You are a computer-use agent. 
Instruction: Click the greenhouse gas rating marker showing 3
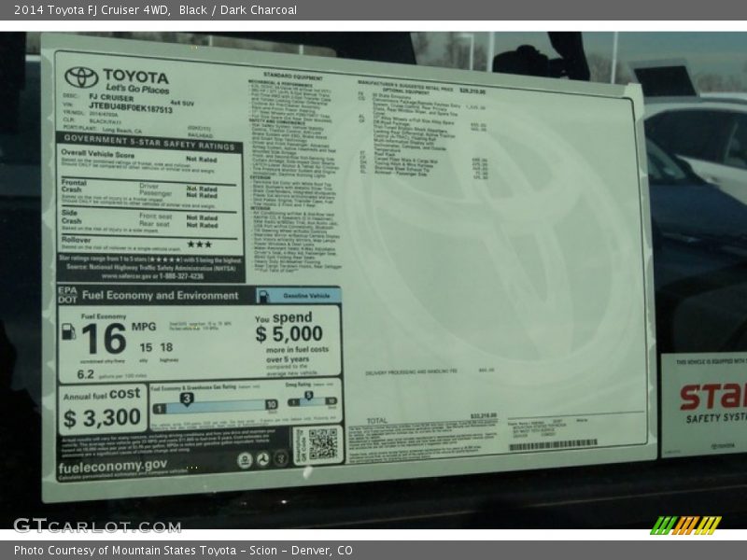[x=187, y=399]
